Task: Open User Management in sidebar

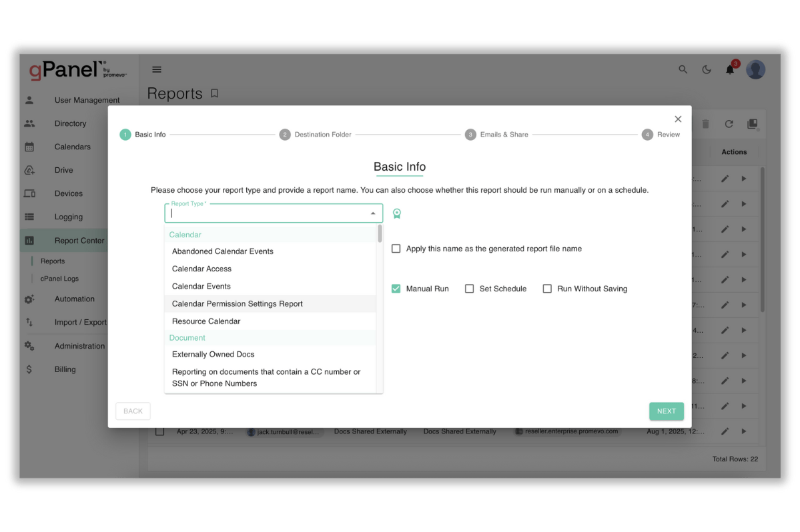Action: click(87, 101)
